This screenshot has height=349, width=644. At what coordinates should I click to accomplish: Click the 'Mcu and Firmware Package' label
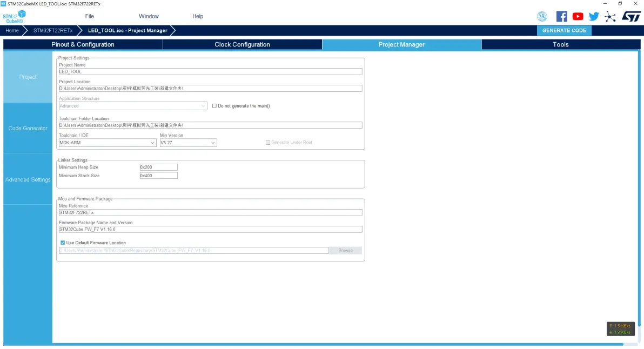[85, 199]
